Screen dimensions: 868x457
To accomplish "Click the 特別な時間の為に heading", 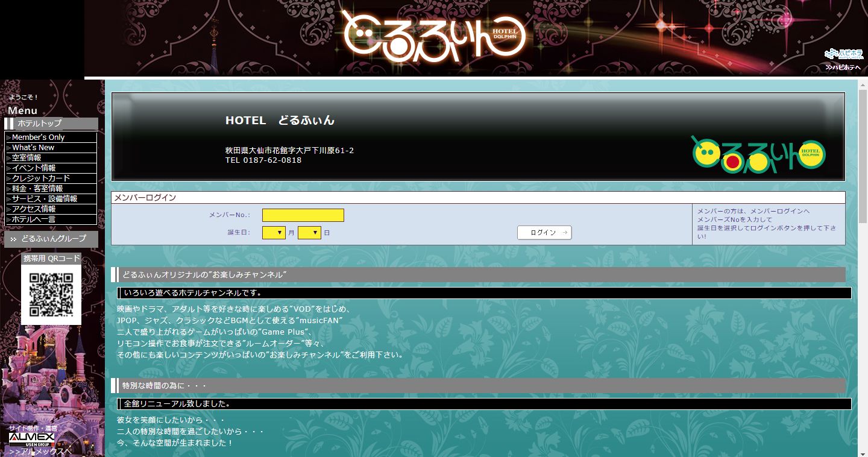I will [479, 385].
